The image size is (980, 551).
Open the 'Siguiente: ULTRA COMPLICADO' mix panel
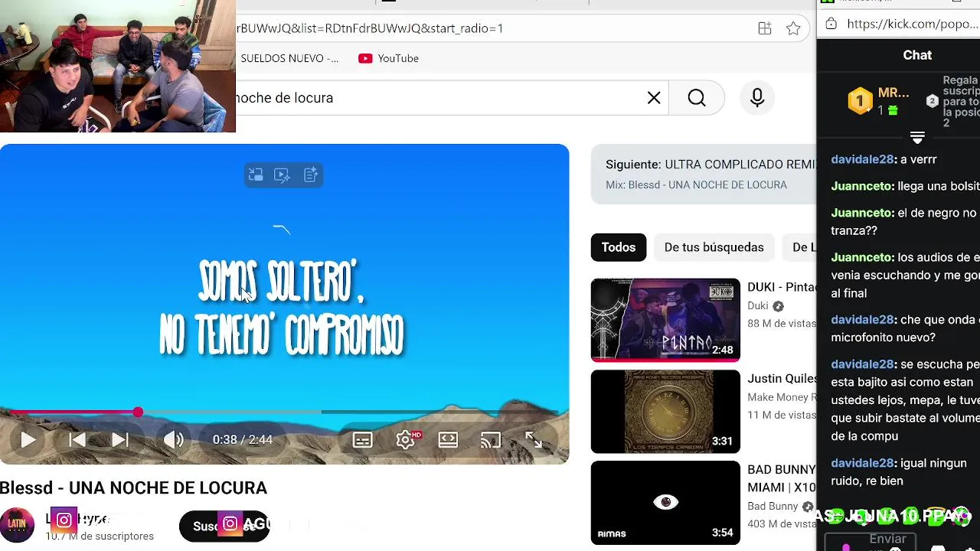point(704,174)
